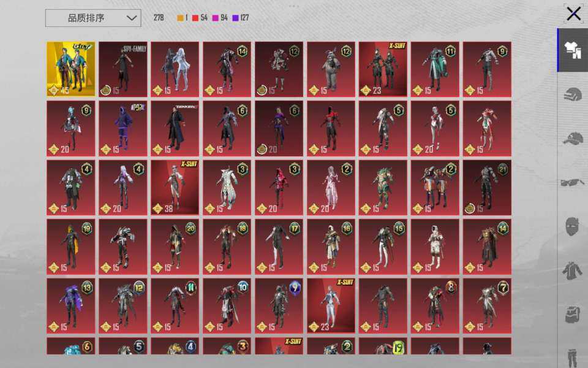Pick the white X-SUIT priced 23 in fifth row
Screen dimensions: 588x368
[x=331, y=305]
